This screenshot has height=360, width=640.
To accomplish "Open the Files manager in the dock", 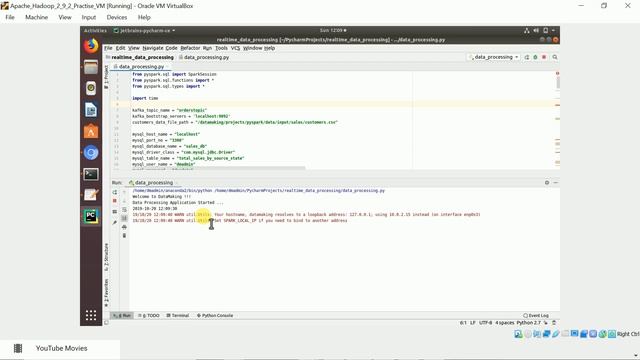I will (x=91, y=67).
